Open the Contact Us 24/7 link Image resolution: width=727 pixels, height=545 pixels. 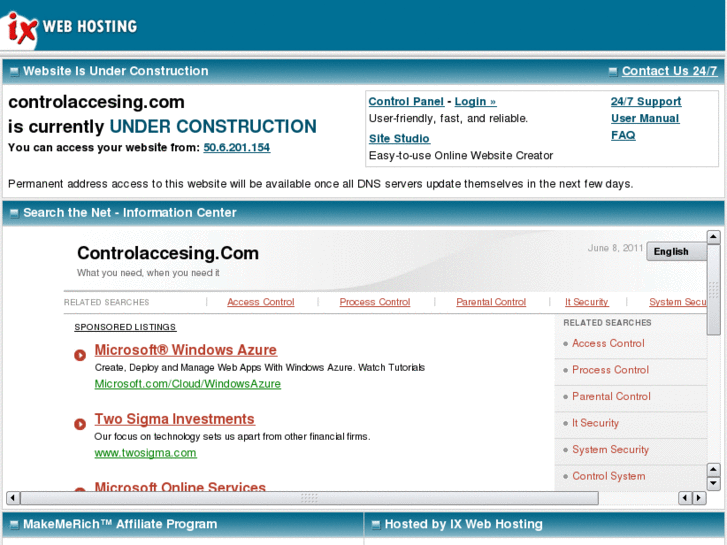click(x=669, y=71)
